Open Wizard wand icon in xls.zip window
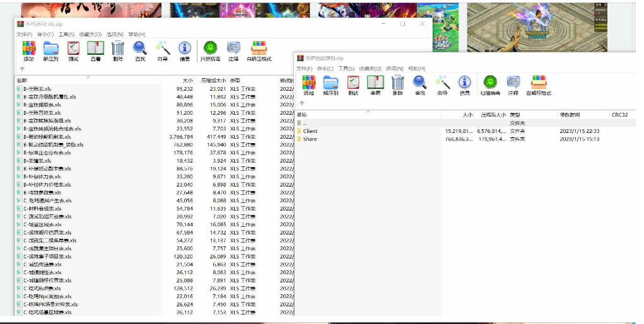 click(163, 51)
